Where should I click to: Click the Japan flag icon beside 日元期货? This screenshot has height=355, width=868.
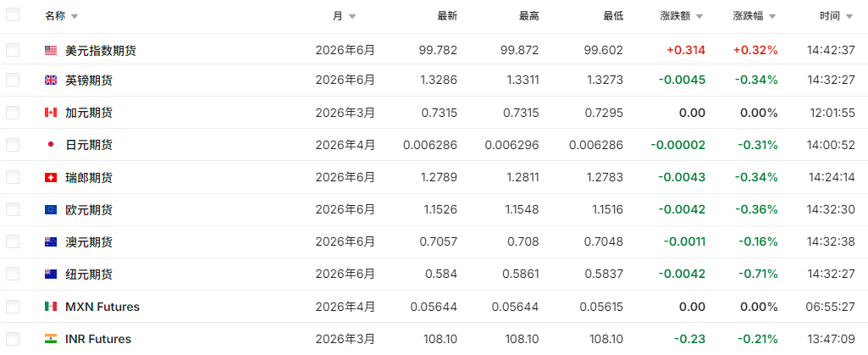(x=51, y=145)
